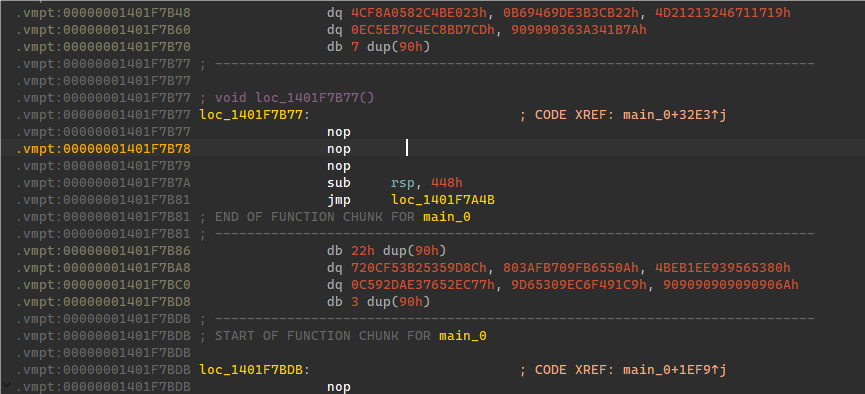Click the value 720CF53B25359D8Ch
The height and width of the screenshot is (394, 865).
[x=419, y=268]
